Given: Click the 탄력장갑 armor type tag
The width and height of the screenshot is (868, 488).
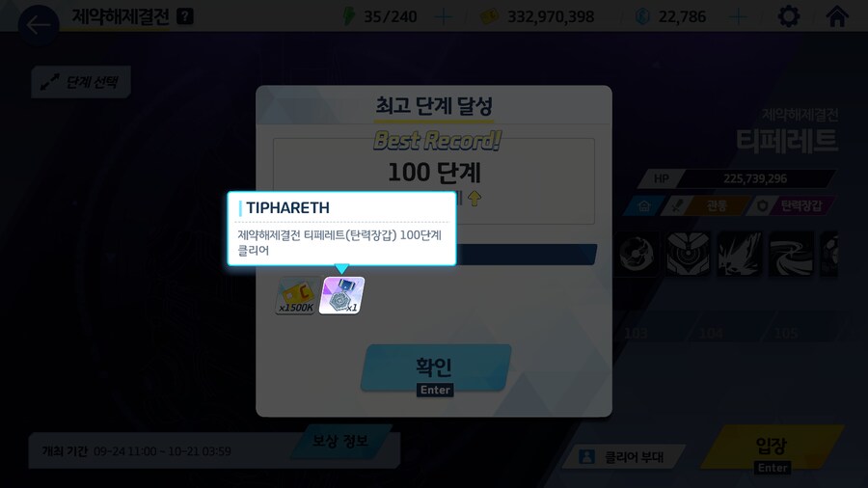Looking at the screenshot, I should coord(792,205).
